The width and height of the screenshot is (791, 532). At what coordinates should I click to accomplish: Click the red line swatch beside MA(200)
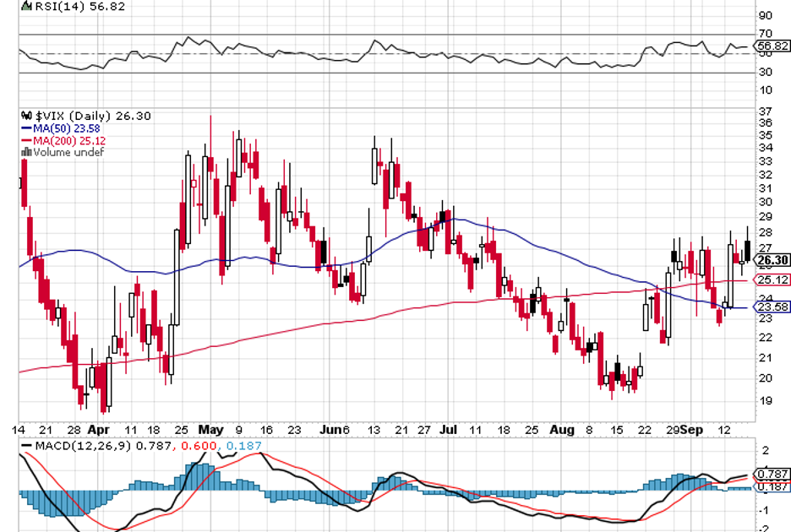[25, 140]
